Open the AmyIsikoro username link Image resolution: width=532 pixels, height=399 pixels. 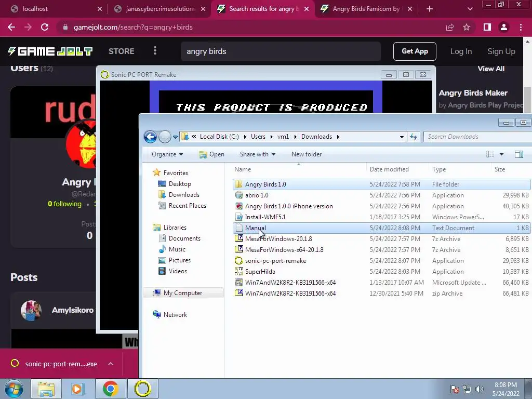pos(73,310)
